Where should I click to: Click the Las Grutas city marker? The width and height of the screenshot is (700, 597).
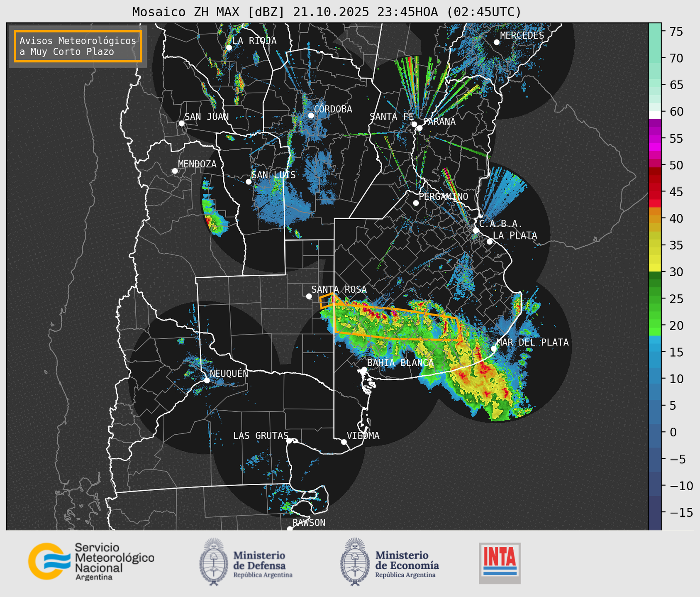point(289,440)
